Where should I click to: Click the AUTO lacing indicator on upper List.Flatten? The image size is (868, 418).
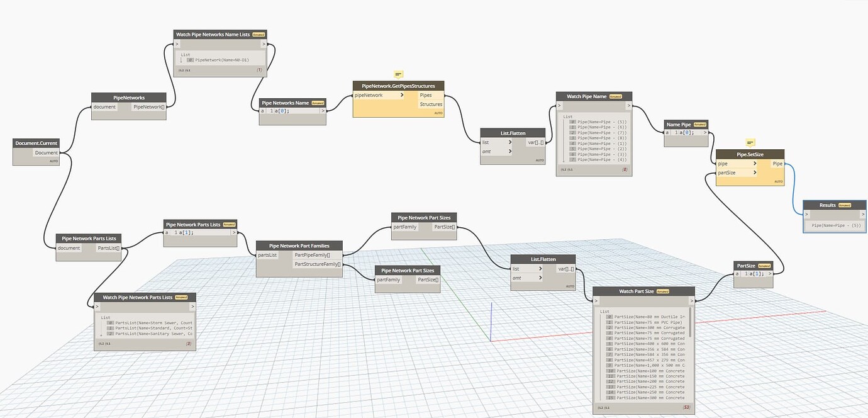click(540, 160)
